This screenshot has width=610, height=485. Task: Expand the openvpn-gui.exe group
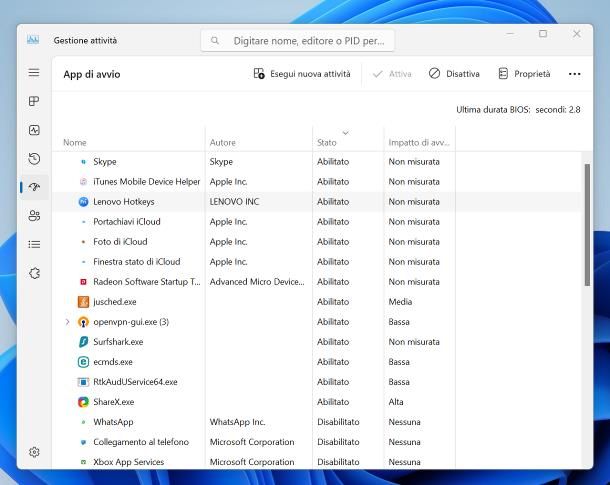tap(67, 322)
